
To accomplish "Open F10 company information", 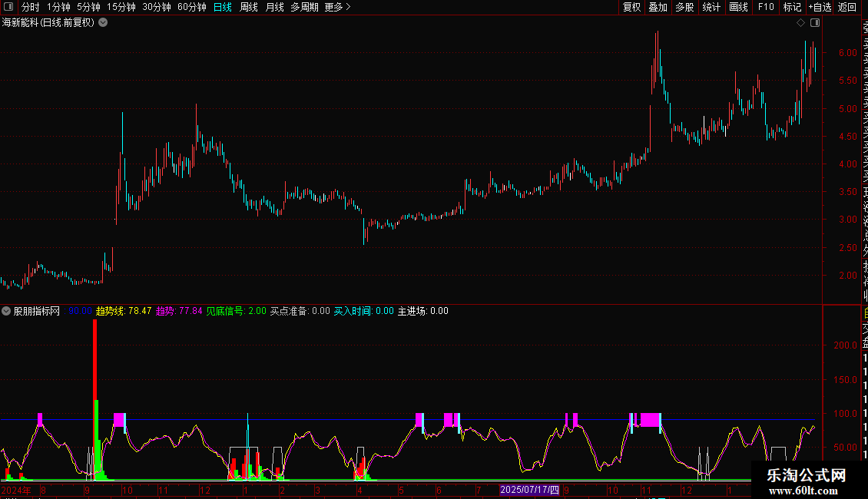I will tap(766, 7).
